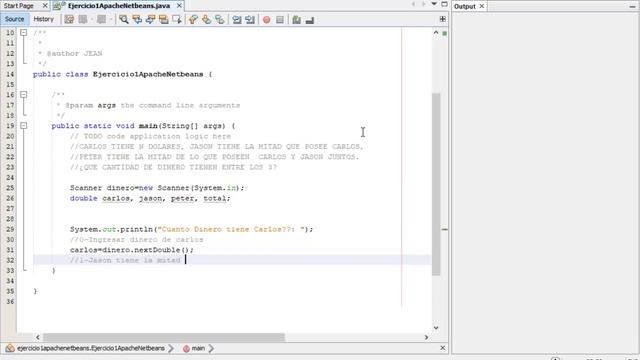The height and width of the screenshot is (360, 640).
Task: Minimize the Output window group
Action: click(632, 6)
